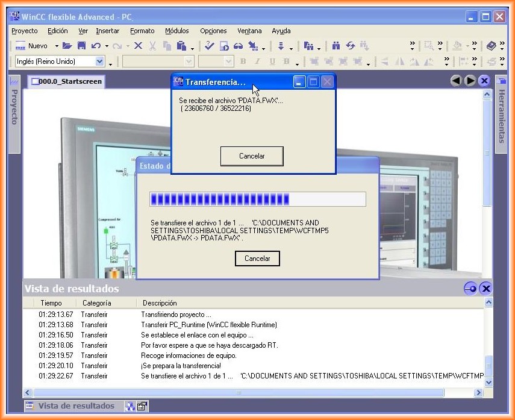Click the Delete X icon in toolbar
The image size is (515, 420).
[x=138, y=46]
